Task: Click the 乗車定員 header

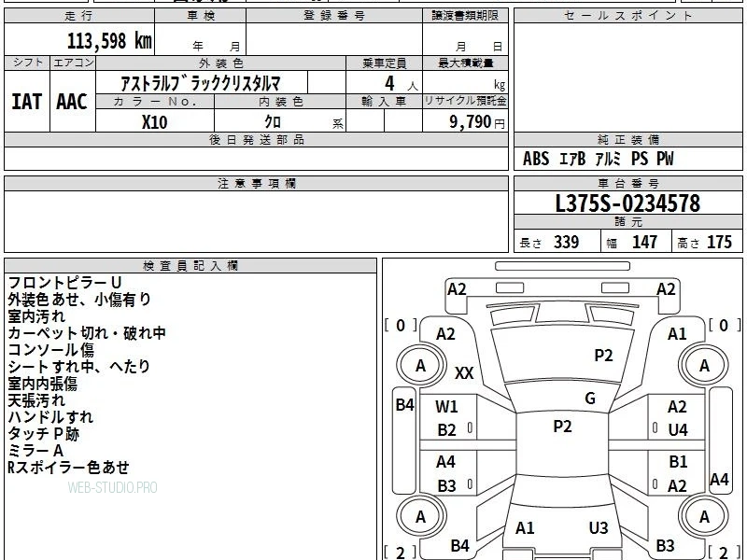Action: point(384,63)
